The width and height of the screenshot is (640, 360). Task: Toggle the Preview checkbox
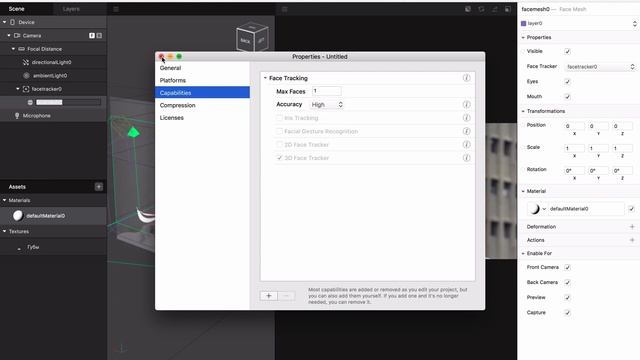(x=567, y=298)
